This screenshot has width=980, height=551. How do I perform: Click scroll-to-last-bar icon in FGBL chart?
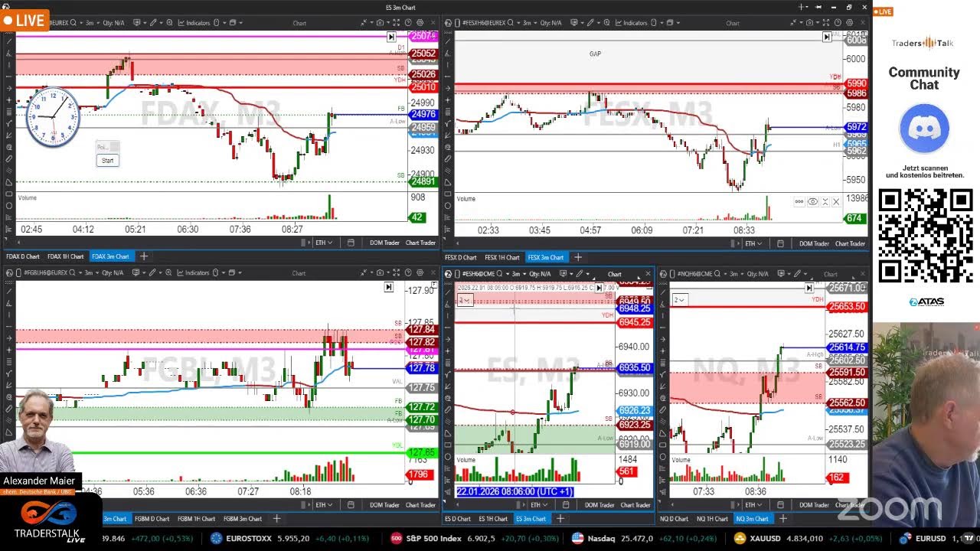[388, 287]
